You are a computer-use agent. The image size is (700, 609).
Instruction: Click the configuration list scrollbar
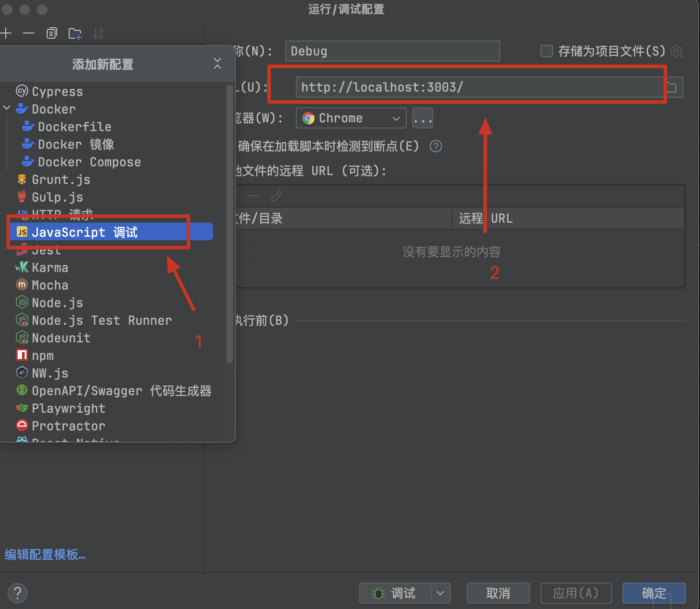pyautogui.click(x=229, y=224)
